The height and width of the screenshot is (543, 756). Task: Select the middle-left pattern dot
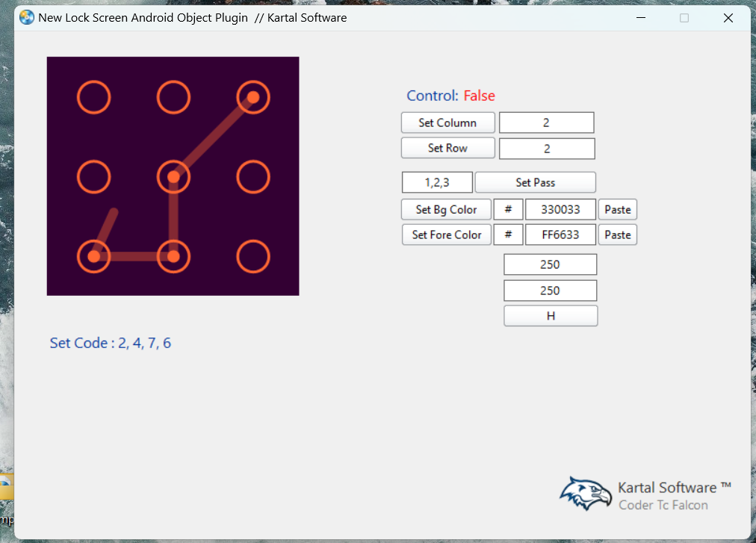pyautogui.click(x=94, y=177)
